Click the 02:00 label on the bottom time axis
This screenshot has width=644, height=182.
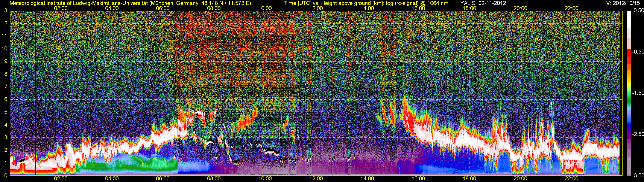tap(61, 179)
